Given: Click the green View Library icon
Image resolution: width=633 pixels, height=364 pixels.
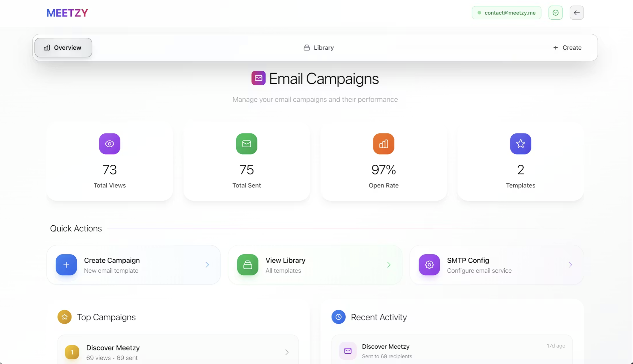Looking at the screenshot, I should 248,265.
